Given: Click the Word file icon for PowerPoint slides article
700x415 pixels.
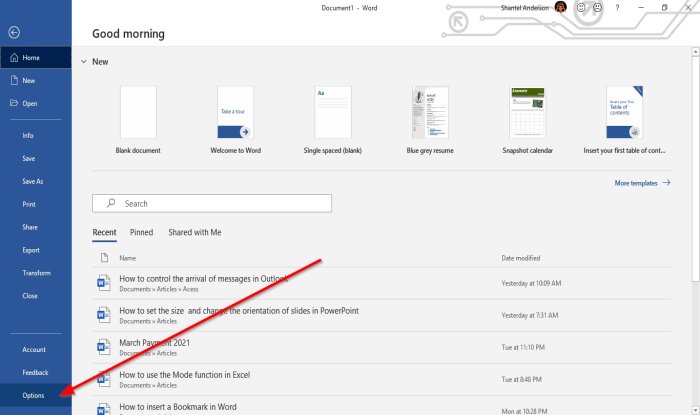Looking at the screenshot, I should tap(104, 315).
